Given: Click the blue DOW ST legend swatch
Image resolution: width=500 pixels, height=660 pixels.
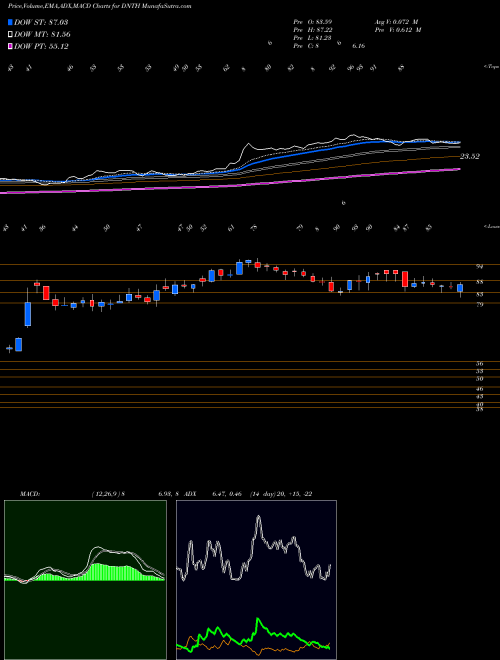Looking at the screenshot, I should pyautogui.click(x=11, y=22).
